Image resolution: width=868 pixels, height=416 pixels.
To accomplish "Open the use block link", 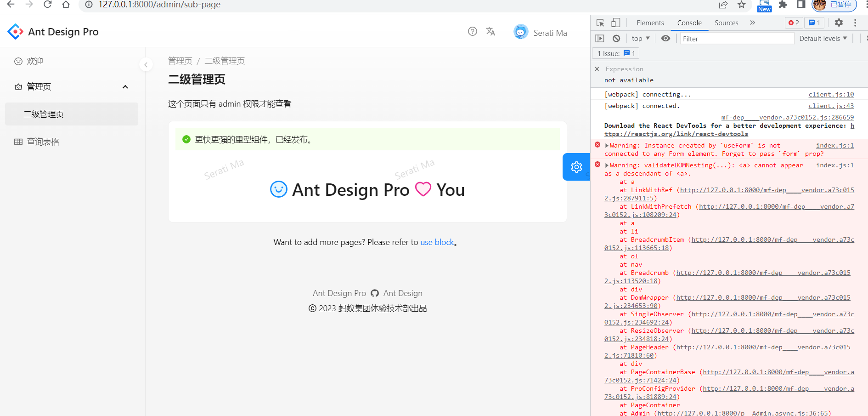I will (x=437, y=242).
